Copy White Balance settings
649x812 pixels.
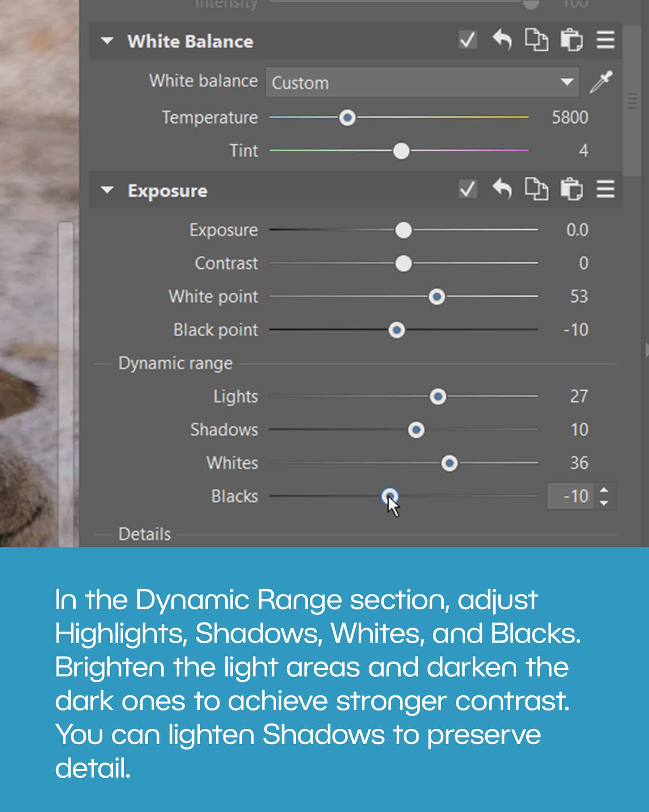point(536,40)
